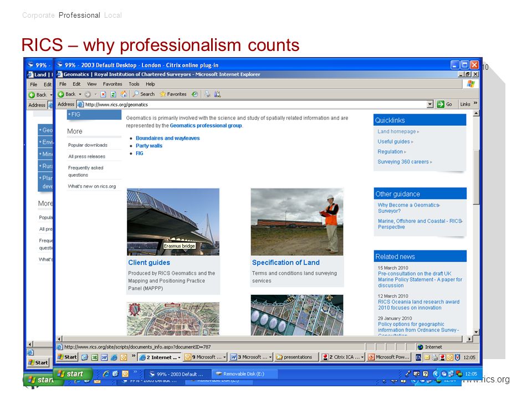The height and width of the screenshot is (399, 532).
Task: Click the outer green start button
Action: tap(73, 374)
